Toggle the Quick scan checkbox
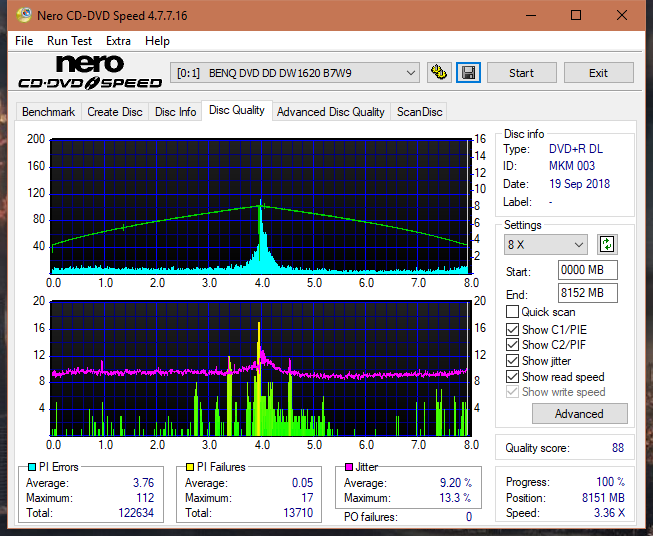 coord(512,312)
